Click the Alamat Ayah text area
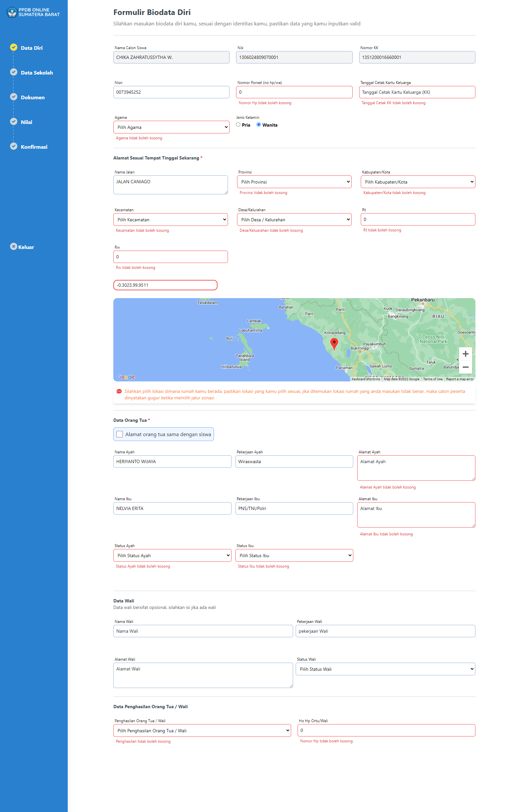 (416, 468)
